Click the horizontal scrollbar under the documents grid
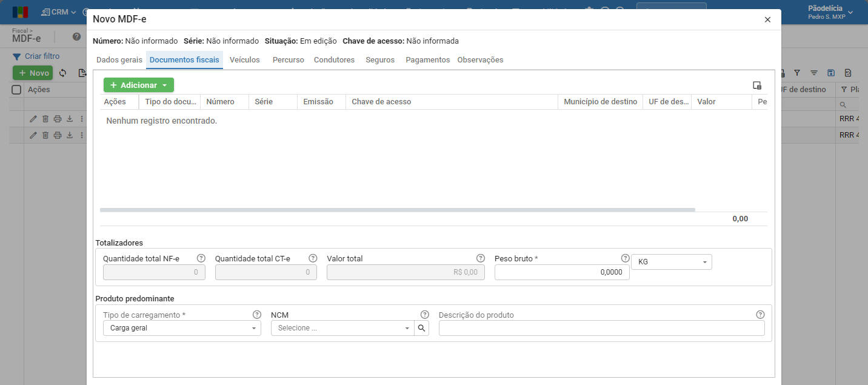Screen dimensions: 868x385 (x=398, y=210)
